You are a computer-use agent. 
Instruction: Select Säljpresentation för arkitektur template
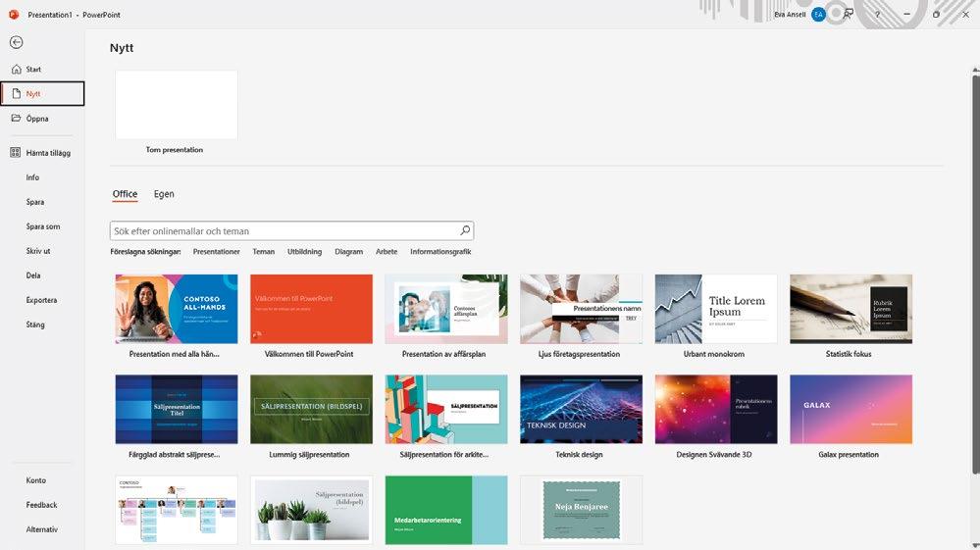pos(446,410)
